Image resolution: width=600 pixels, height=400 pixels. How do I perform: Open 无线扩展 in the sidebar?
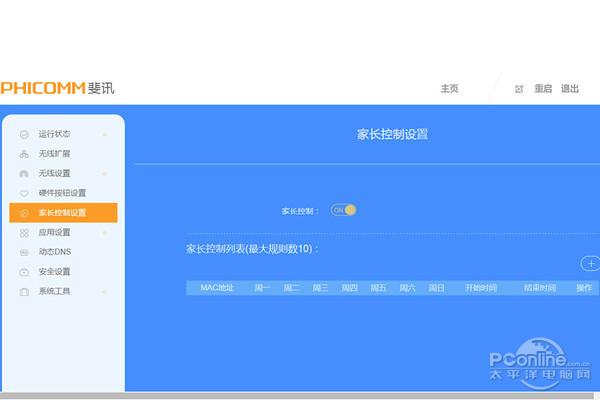(x=54, y=154)
